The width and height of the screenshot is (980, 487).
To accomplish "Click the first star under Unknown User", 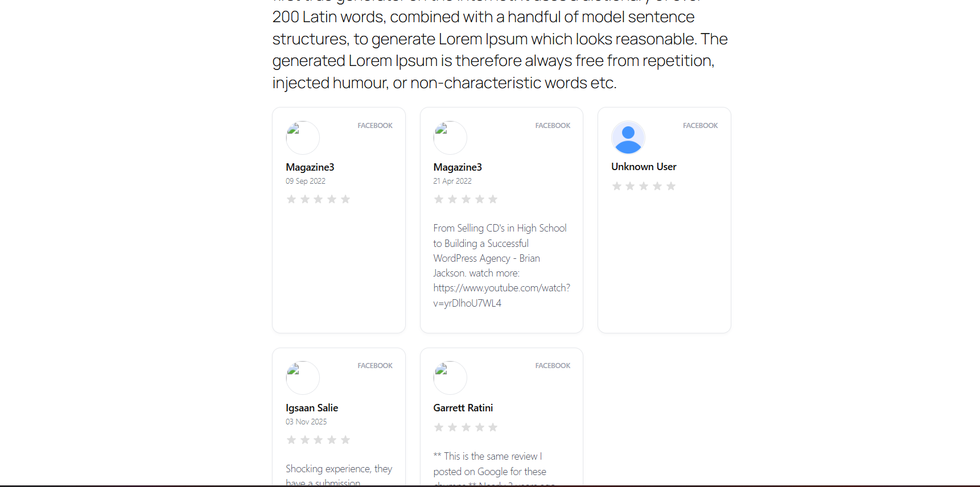I will point(616,186).
